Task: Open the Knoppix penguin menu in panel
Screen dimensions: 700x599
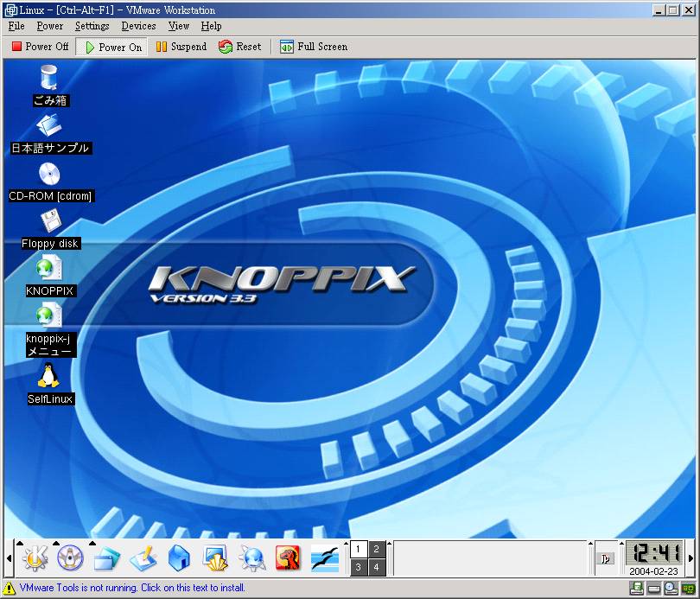Action: [x=70, y=558]
